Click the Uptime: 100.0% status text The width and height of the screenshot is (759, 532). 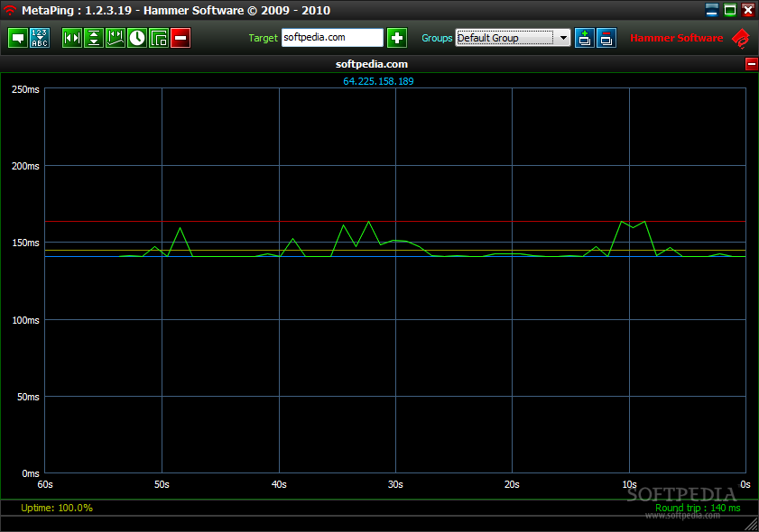tap(57, 508)
